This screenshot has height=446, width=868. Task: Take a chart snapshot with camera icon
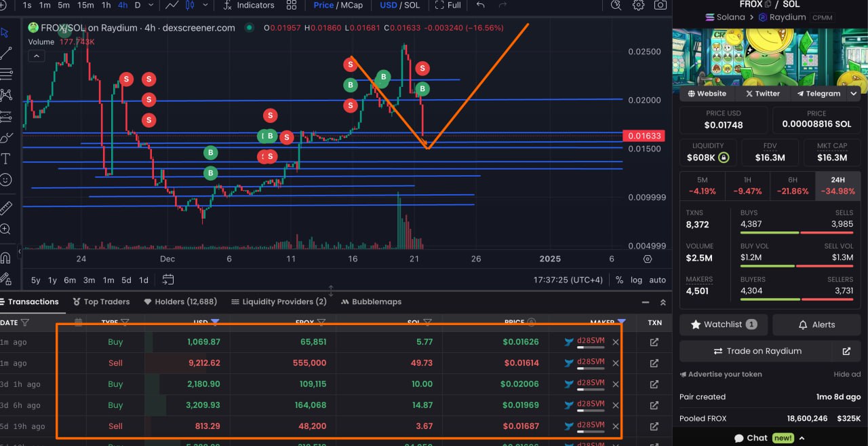coord(660,5)
